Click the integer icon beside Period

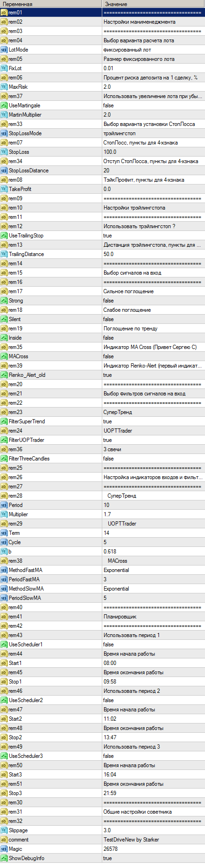tap(4, 505)
